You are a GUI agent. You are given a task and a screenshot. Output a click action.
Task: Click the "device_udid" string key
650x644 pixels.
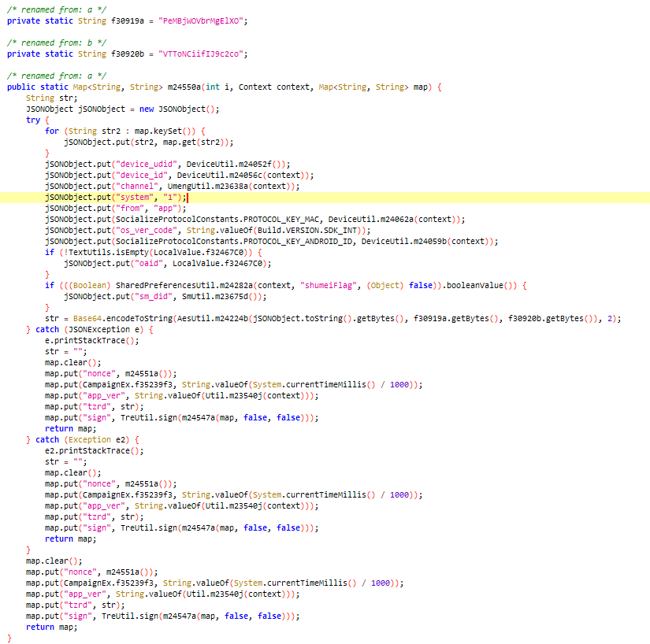tap(146, 164)
